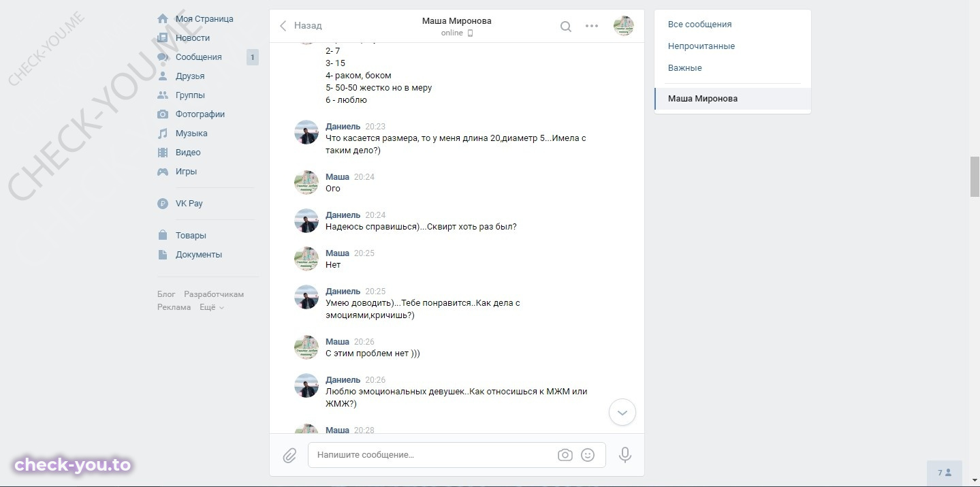Click the browser vertical scrollbar thumb
Viewport: 980px width, 487px height.
point(975,176)
